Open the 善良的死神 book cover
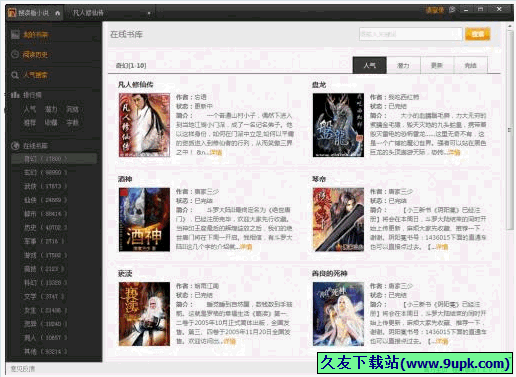This screenshot has width=516, height=377. click(338, 314)
